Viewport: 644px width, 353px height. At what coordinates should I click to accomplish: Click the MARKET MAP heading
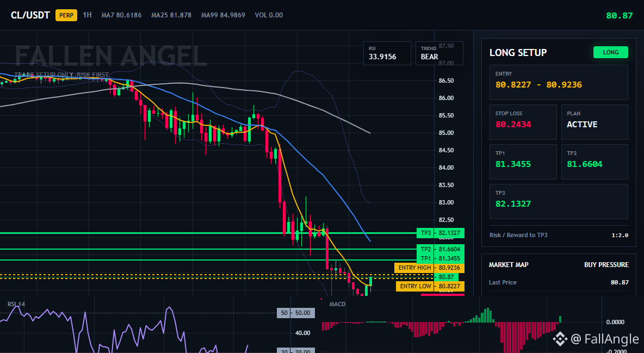click(509, 265)
